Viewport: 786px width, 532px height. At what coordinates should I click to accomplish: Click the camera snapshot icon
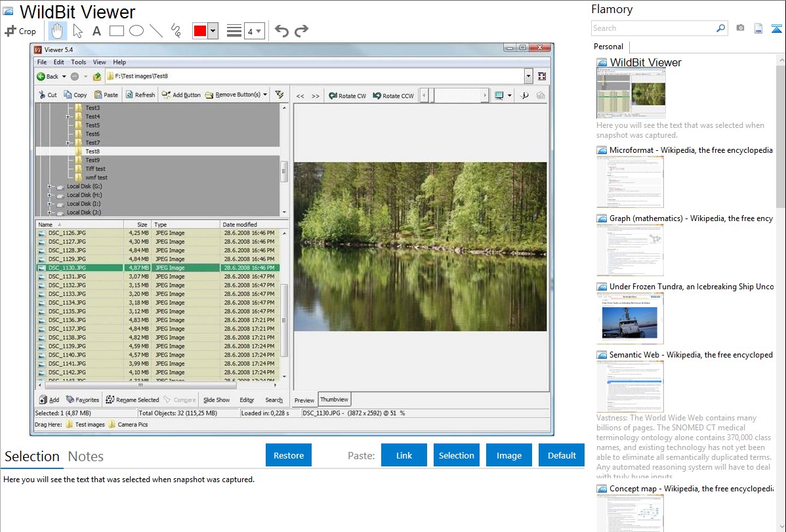point(740,28)
